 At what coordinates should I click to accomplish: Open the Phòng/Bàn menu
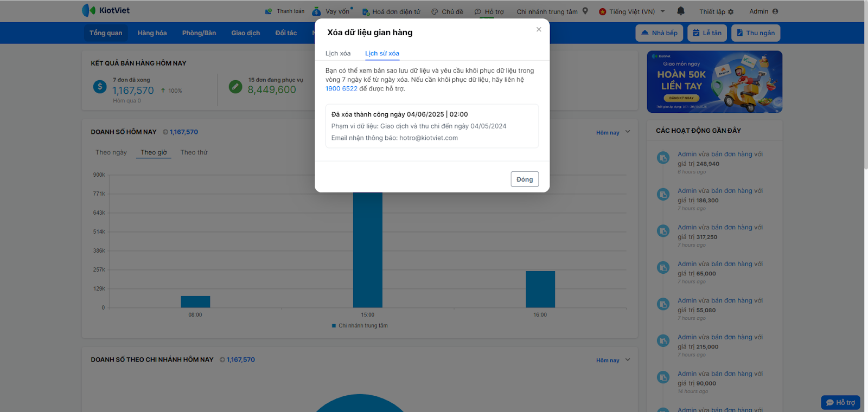point(199,33)
